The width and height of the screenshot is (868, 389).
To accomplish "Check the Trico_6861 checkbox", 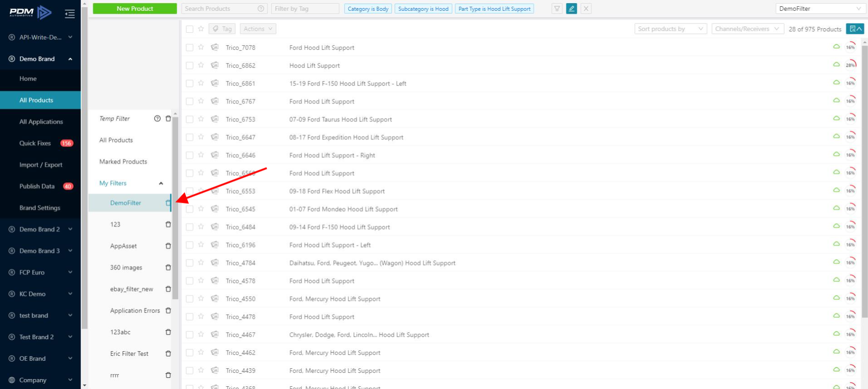I will click(x=190, y=83).
